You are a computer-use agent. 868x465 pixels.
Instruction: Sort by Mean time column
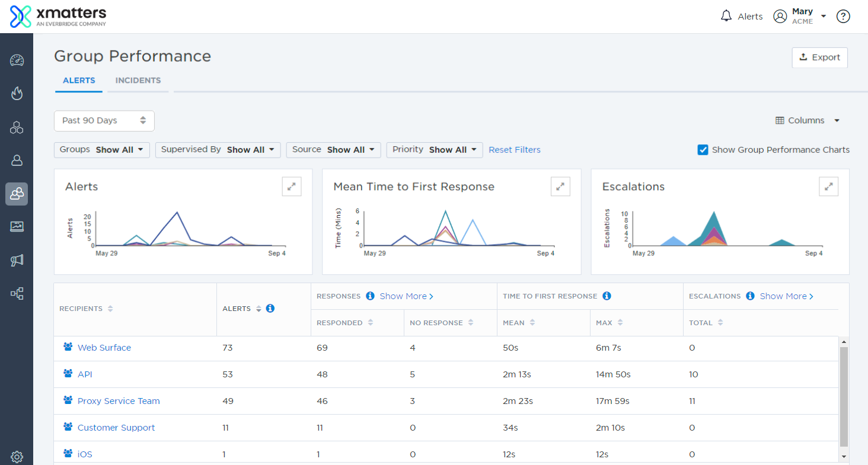coord(532,323)
